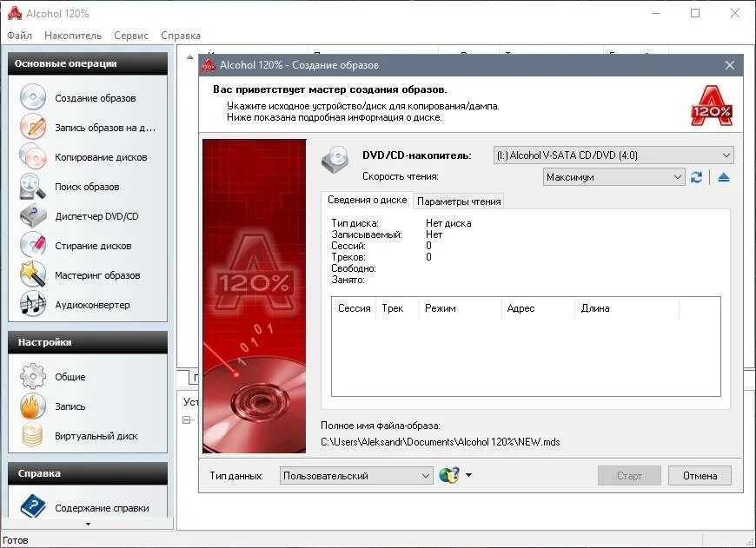This screenshot has width=756, height=548.
Task: Open the Справка menu in menu bar
Action: coord(181,36)
